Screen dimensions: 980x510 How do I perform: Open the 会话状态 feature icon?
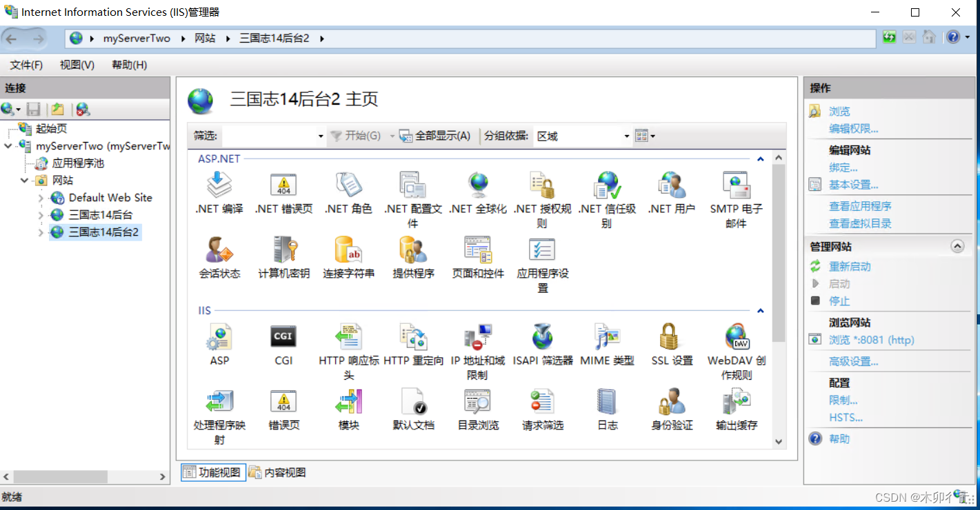[x=220, y=249]
